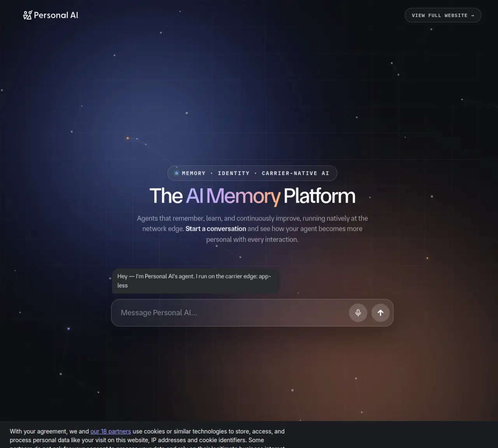
Task: Open the View Full Website button
Action: click(443, 15)
